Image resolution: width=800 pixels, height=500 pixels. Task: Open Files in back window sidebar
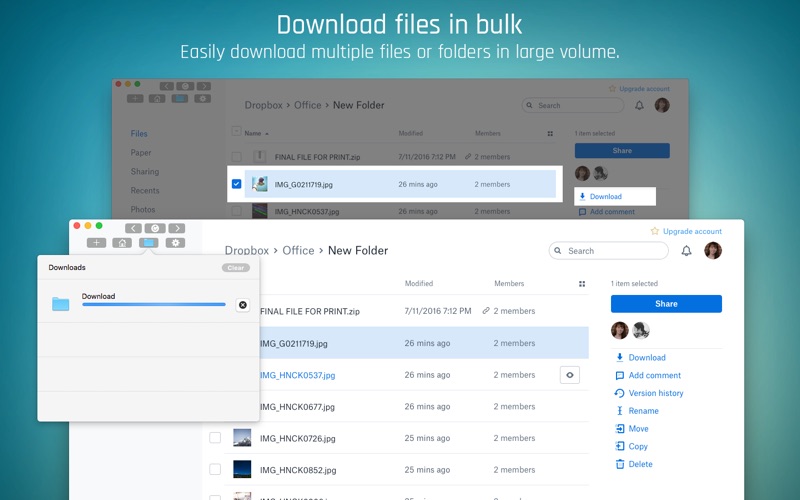pyautogui.click(x=139, y=134)
